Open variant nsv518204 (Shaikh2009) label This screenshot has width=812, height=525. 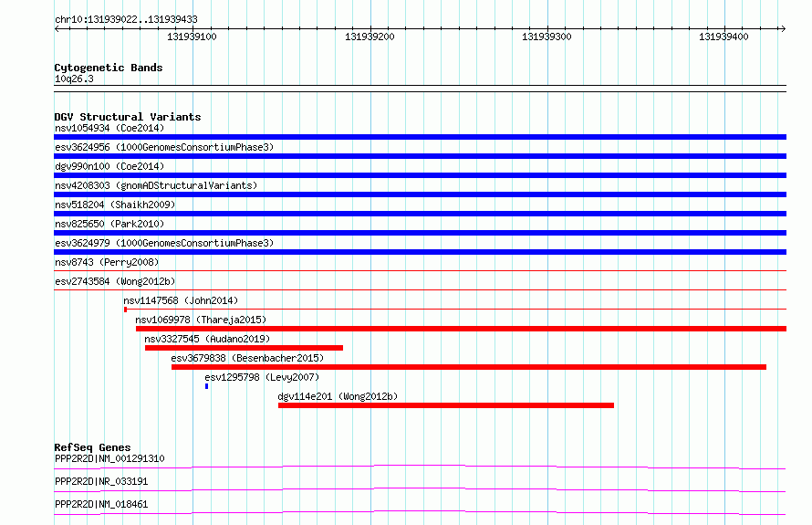click(x=115, y=205)
